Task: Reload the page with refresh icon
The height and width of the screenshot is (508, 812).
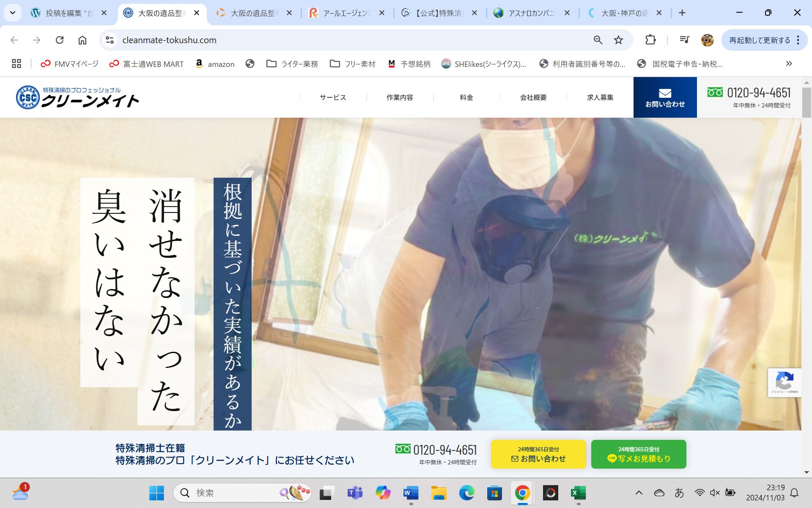Action: click(60, 40)
